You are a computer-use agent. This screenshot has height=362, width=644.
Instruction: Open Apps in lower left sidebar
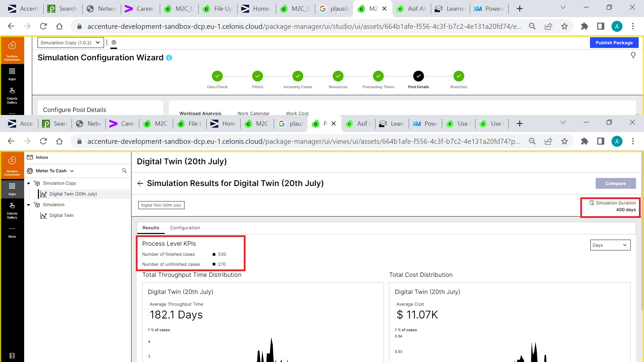(x=12, y=189)
